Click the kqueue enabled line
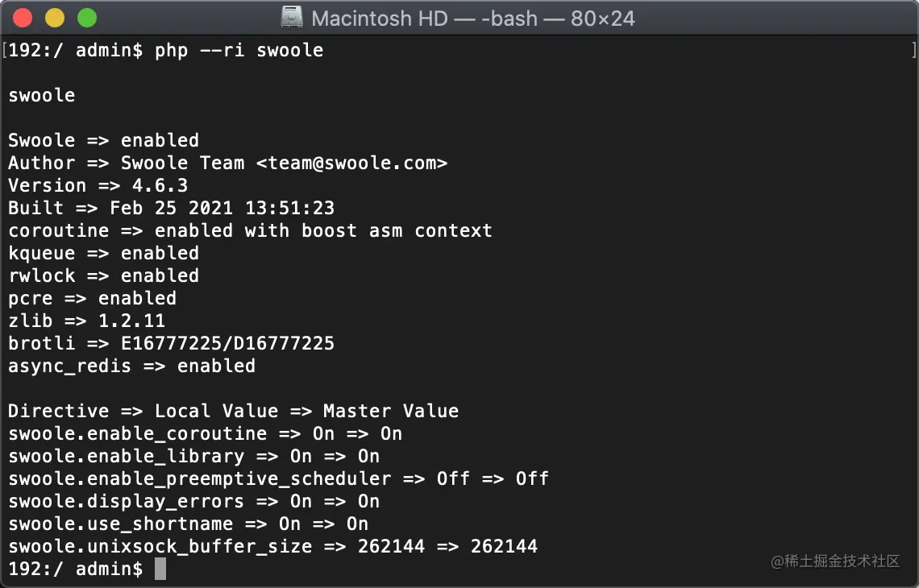The width and height of the screenshot is (919, 588). coord(103,254)
